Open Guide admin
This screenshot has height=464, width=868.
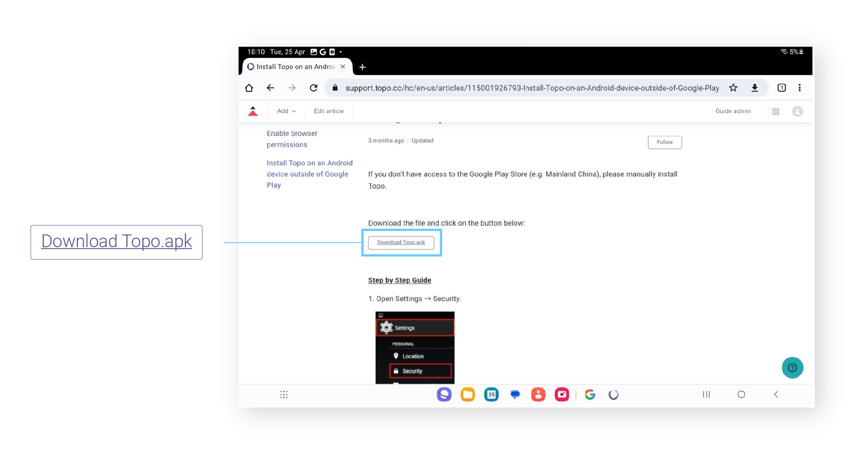coord(733,111)
